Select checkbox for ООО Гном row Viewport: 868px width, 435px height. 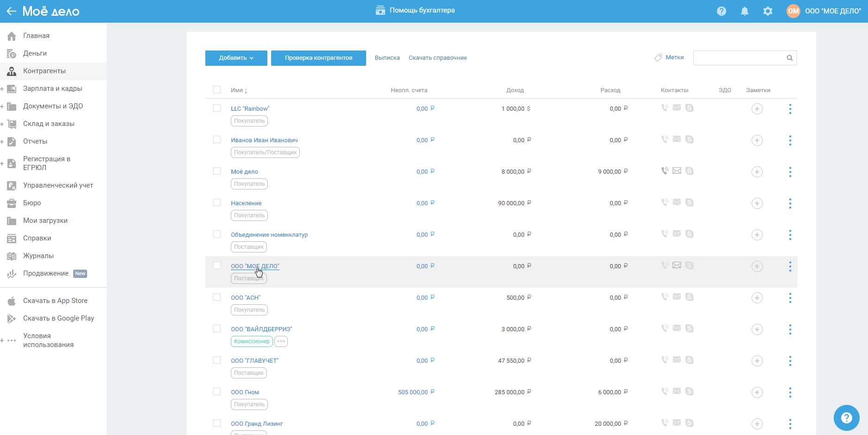click(217, 391)
